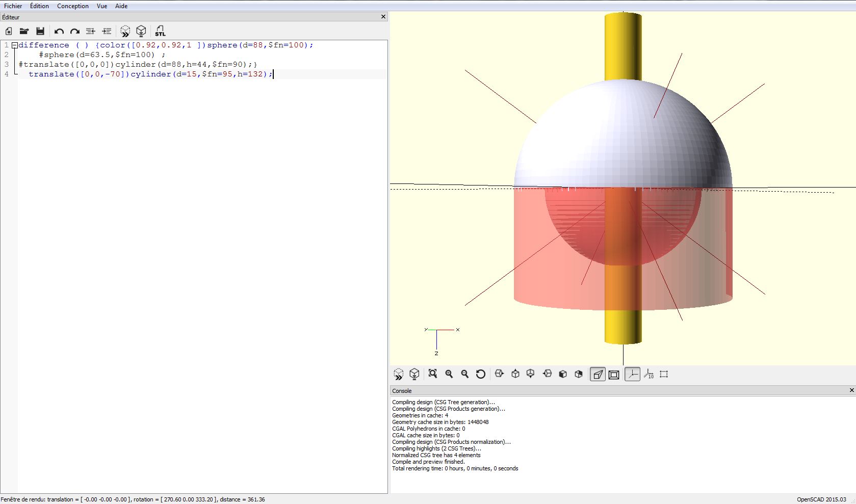Click Preview icon in the editor toolbar
This screenshot has width=856, height=504.
pyautogui.click(x=125, y=31)
